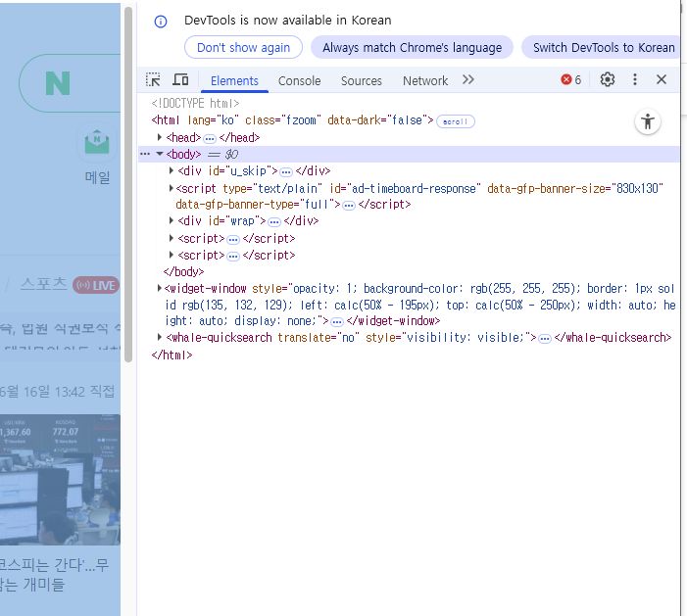Click the trading room news thumbnail
The width and height of the screenshot is (687, 616).
[x=60, y=480]
